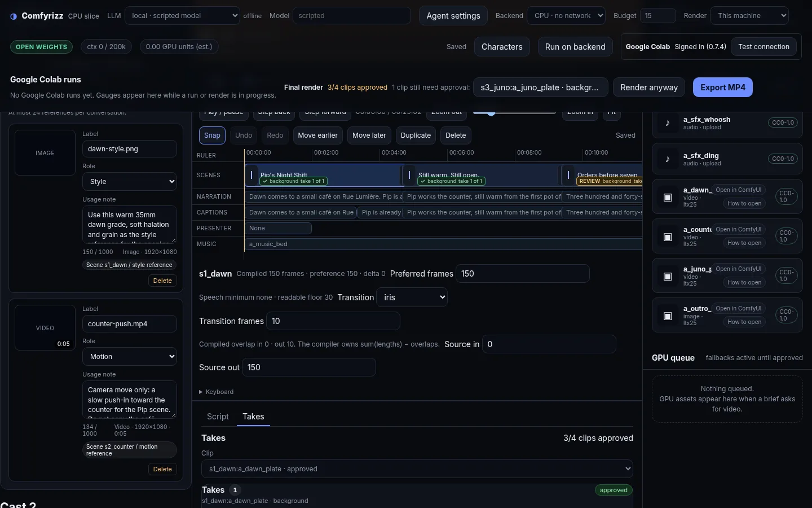Switch to the Script tab
The height and width of the screenshot is (508, 812).
coord(218,417)
